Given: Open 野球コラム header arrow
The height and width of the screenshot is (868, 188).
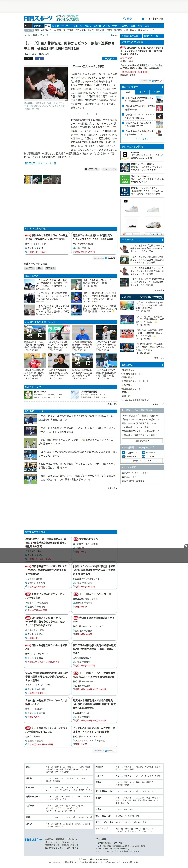Looking at the screenshot, I should coord(162,365).
